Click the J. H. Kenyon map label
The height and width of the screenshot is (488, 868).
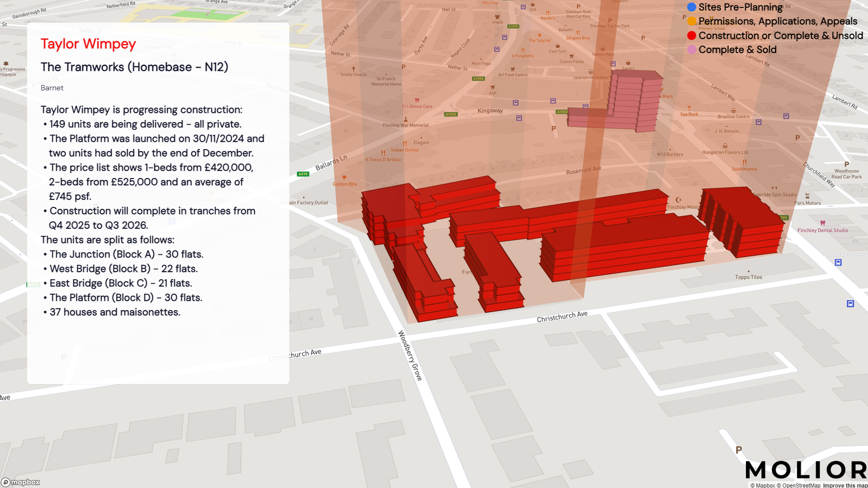coord(726,131)
